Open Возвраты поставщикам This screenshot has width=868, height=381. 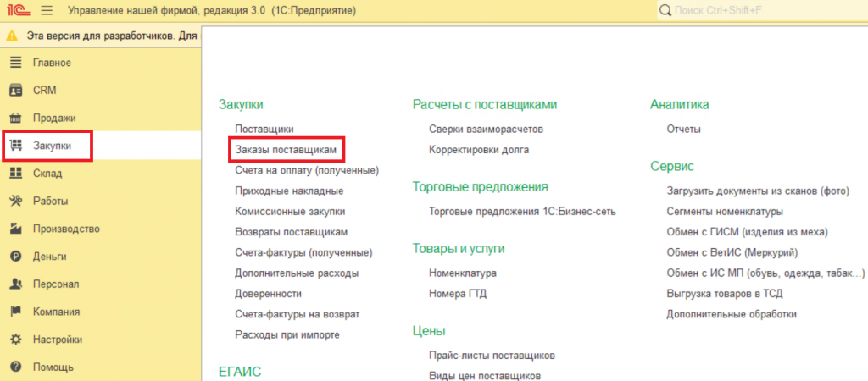pos(292,232)
